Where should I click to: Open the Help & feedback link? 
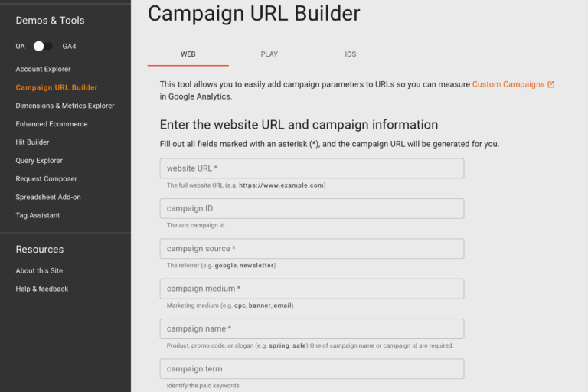(x=42, y=289)
